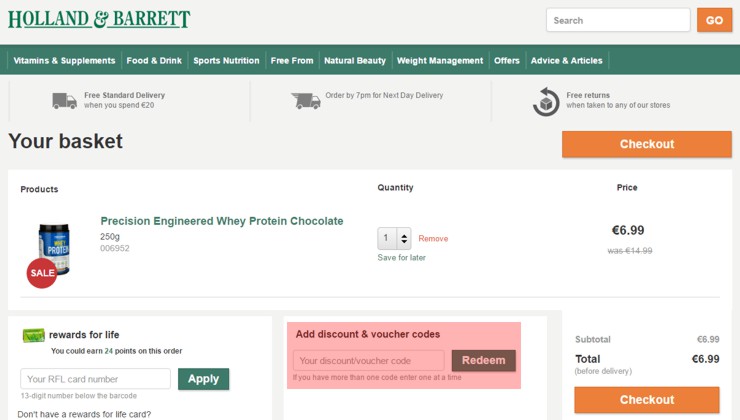Open the Vitamins & Supplements menu
The width and height of the screenshot is (740, 420).
click(x=64, y=60)
